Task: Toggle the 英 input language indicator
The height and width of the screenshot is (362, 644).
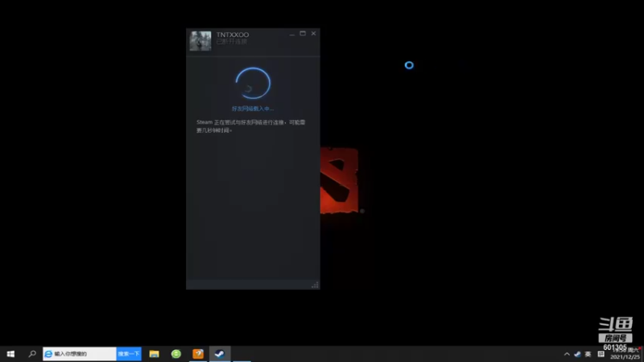Action: [588, 354]
